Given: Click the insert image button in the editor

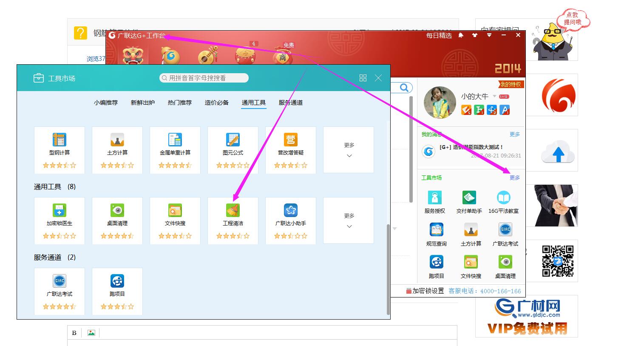Looking at the screenshot, I should click(x=91, y=333).
